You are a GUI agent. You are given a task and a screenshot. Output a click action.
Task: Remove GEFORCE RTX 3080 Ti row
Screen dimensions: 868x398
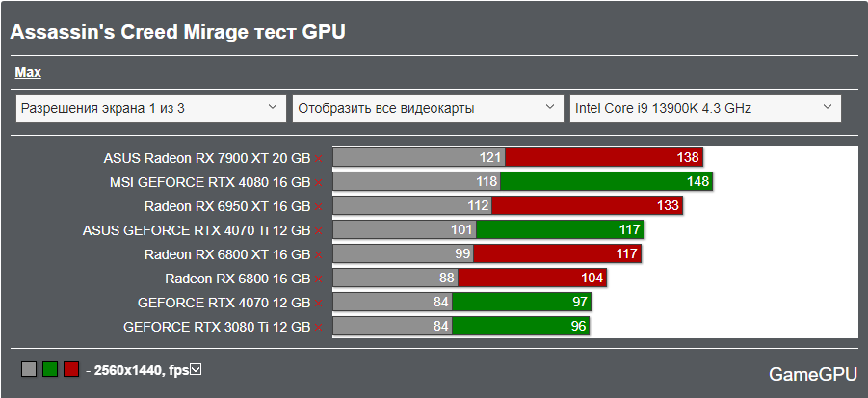pos(319,328)
